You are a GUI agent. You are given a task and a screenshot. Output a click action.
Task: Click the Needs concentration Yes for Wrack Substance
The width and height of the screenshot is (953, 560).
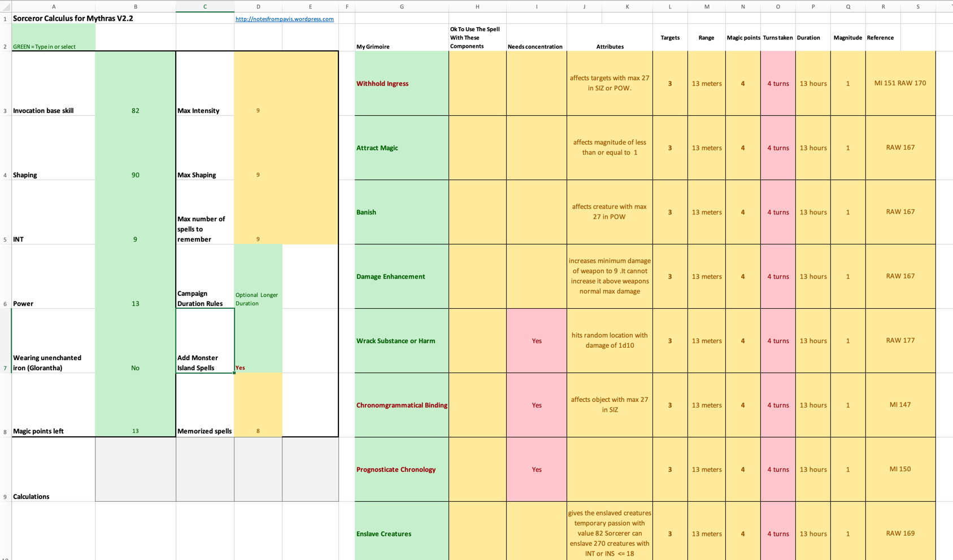[536, 341]
